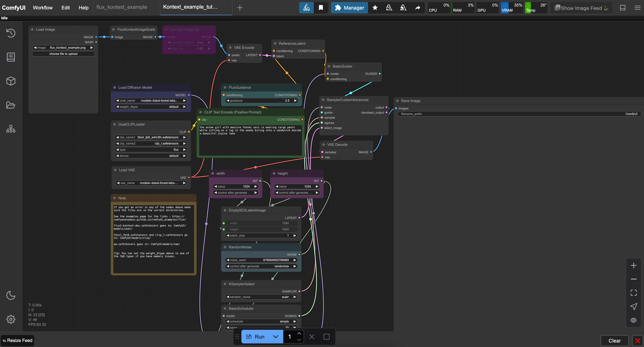The image size is (644, 347).
Task: Click the first cleanup icon after the star
Action: (x=389, y=8)
